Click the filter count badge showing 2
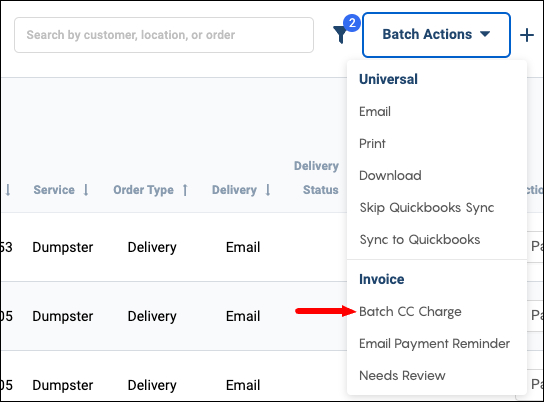Screen dimensions: 544x402 coord(352,23)
